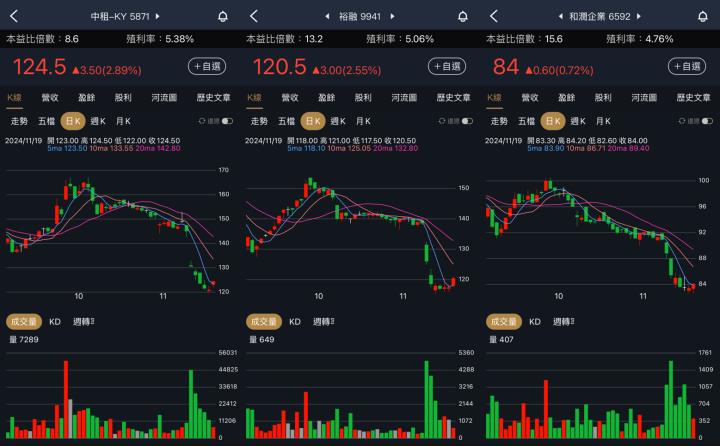Previous stock arrow beside 裕融 9941

327,17
